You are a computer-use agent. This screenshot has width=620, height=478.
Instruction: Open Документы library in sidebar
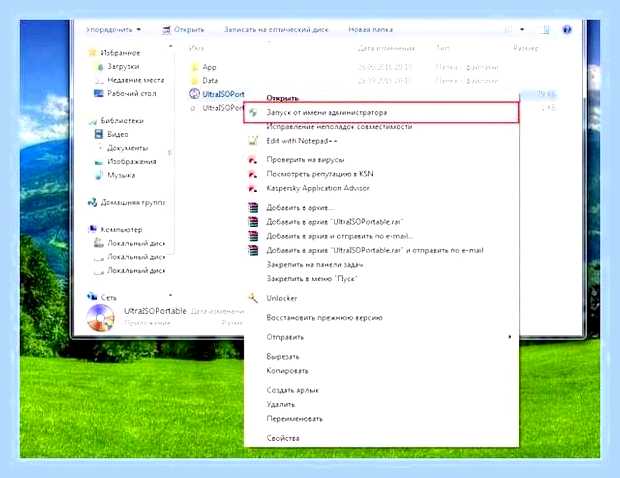[128, 148]
